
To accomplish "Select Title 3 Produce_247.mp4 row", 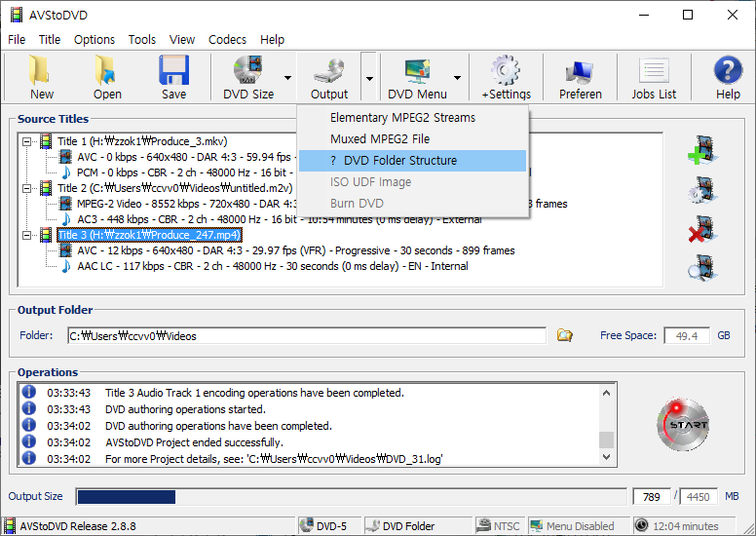I will coord(149,235).
